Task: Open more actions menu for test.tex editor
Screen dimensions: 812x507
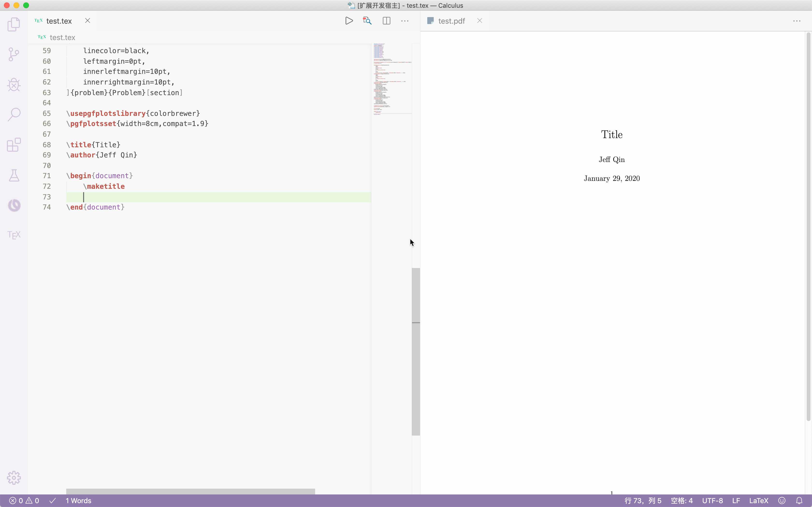Action: click(x=404, y=21)
